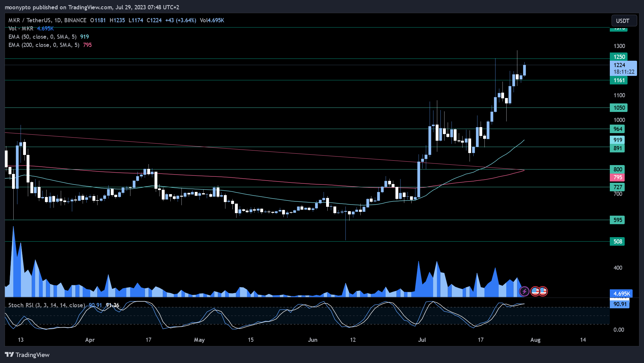644x363 pixels.
Task: Click the first US flag event icon
Action: 535,291
